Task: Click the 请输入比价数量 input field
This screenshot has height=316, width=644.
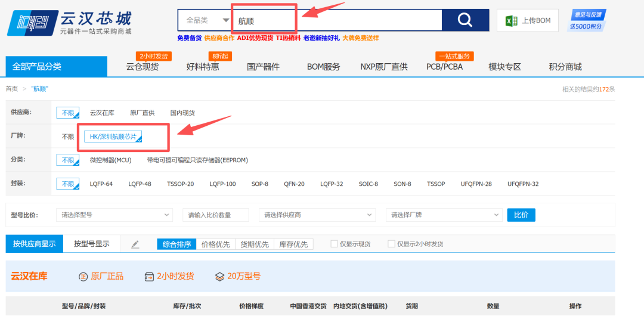Action: click(215, 215)
